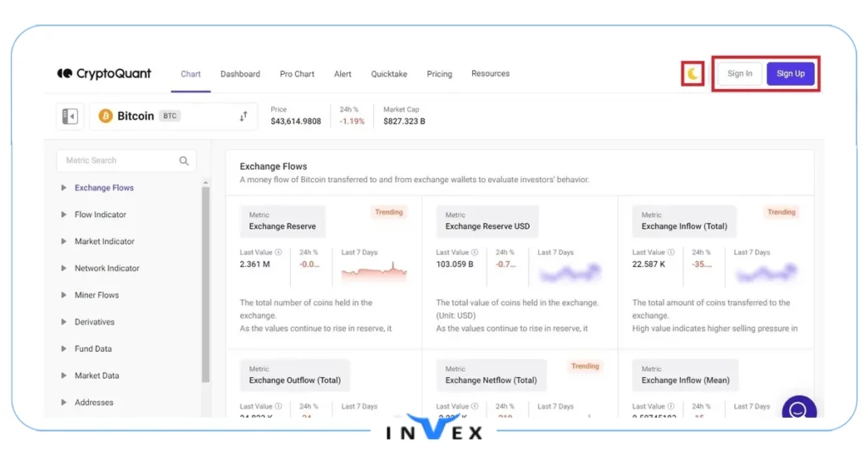Image resolution: width=868 pixels, height=456 pixels.
Task: Open the chat support bubble
Action: point(798,408)
